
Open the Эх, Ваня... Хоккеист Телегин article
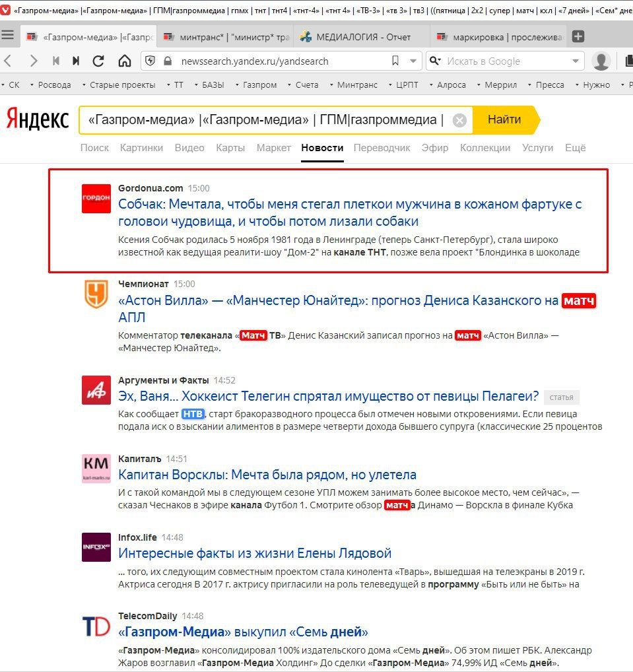coord(328,396)
